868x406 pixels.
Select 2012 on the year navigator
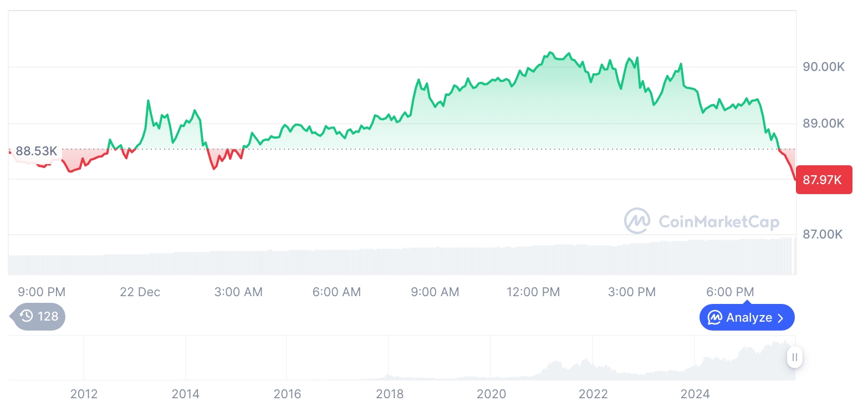coord(84,394)
